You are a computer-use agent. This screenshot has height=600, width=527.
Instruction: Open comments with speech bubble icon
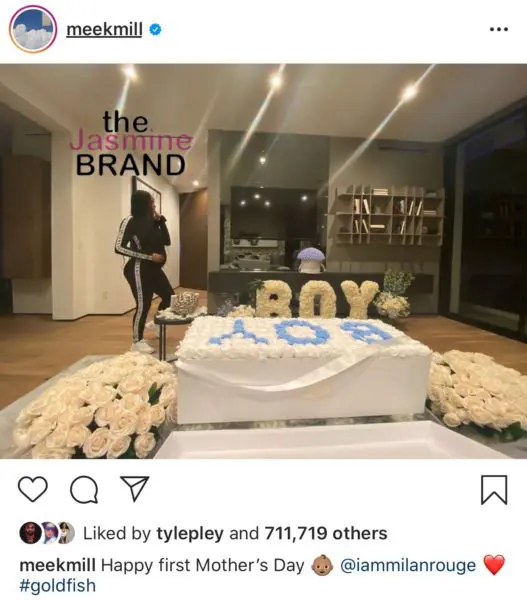tap(84, 489)
